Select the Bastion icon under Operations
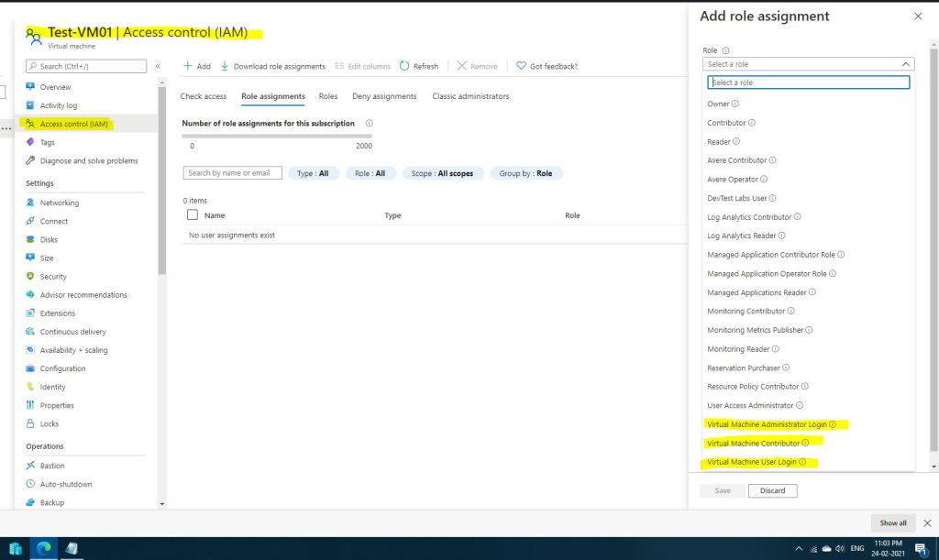 30,466
